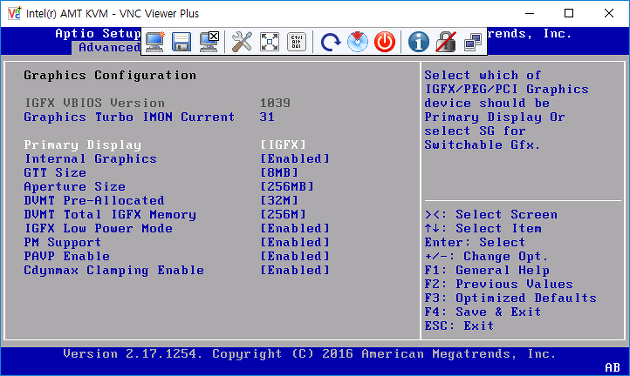Select the Internal Graphics label
The height and width of the screenshot is (376, 630).
90,159
